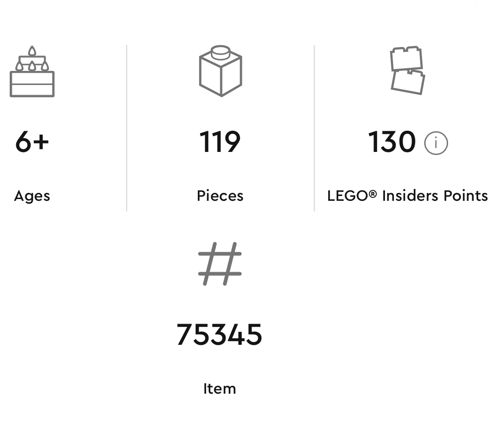
Task: Click the LEGO Insiders Points label
Action: [408, 196]
